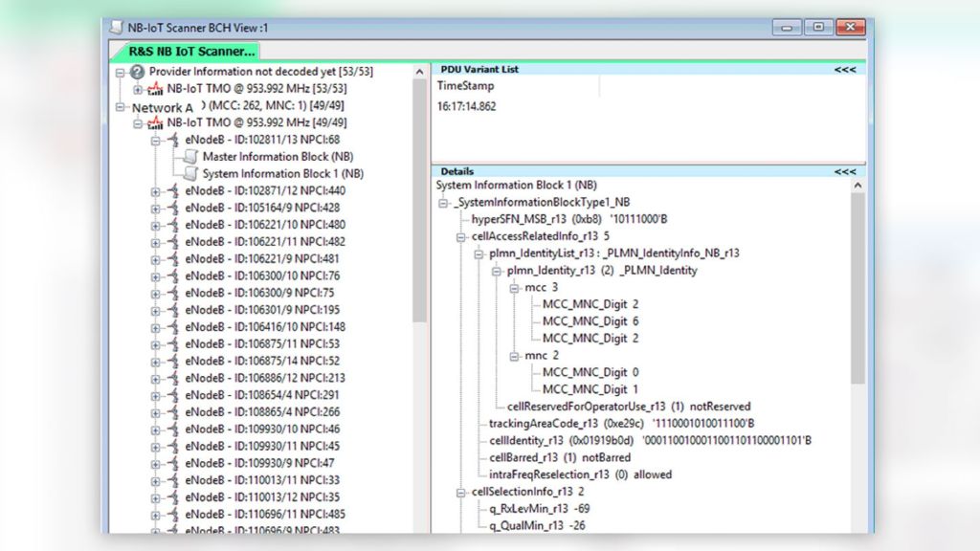The height and width of the screenshot is (551, 980).
Task: Collapse the PDU Variant List panel
Action: pos(846,68)
